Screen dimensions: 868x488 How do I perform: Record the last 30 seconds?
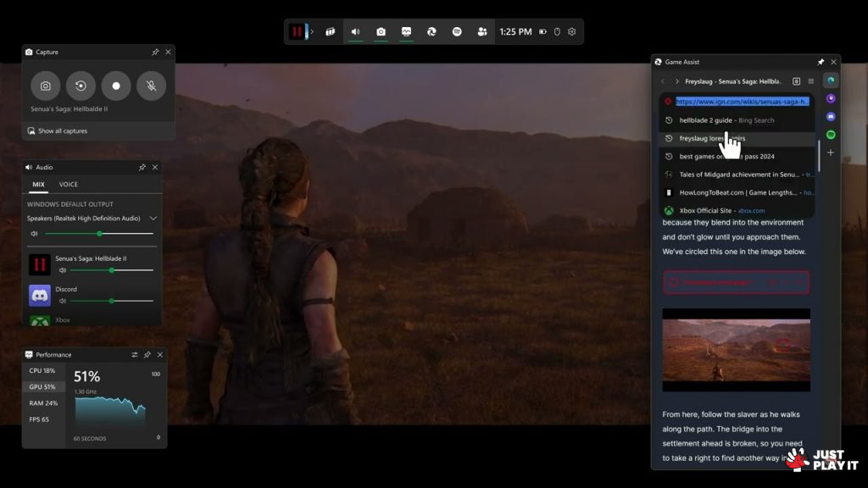point(81,86)
